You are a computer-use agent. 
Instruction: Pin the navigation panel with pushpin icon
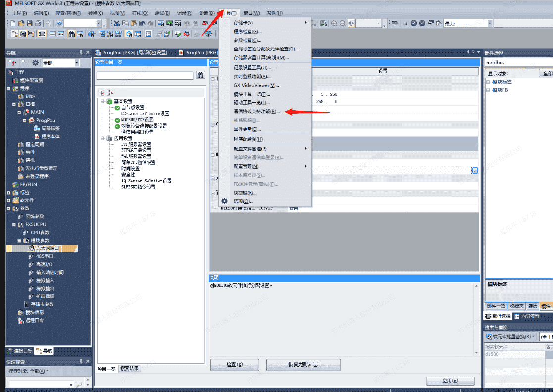tap(81, 52)
